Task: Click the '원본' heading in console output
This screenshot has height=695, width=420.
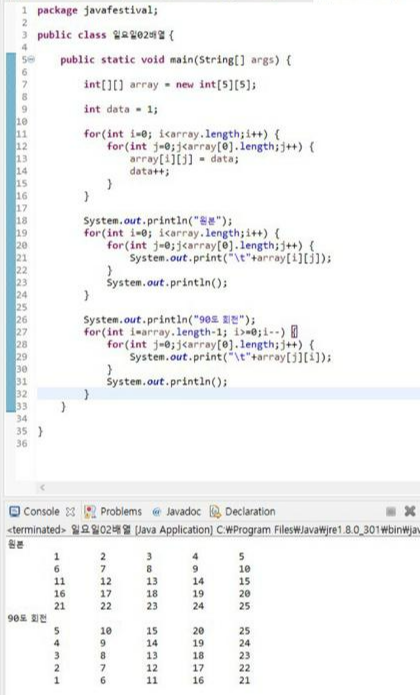Action: coord(16,544)
